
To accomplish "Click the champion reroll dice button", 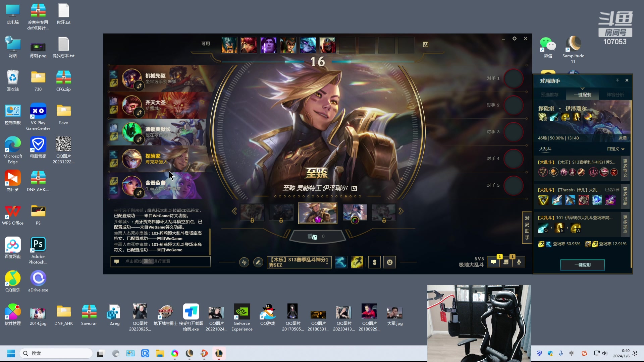I will 317,237.
